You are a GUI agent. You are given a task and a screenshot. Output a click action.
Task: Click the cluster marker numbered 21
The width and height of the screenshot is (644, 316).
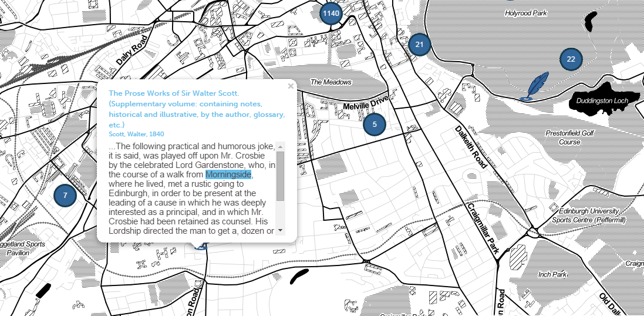(x=419, y=45)
